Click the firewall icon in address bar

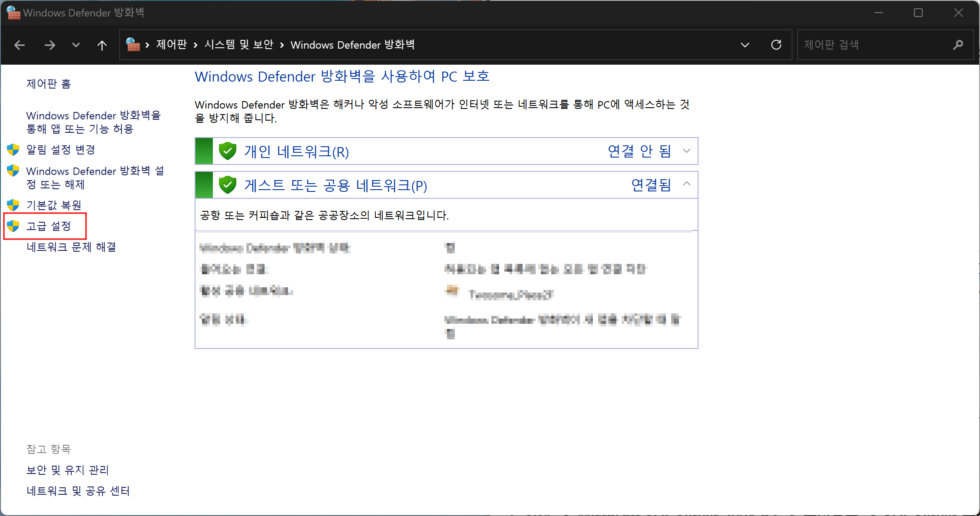tap(132, 44)
